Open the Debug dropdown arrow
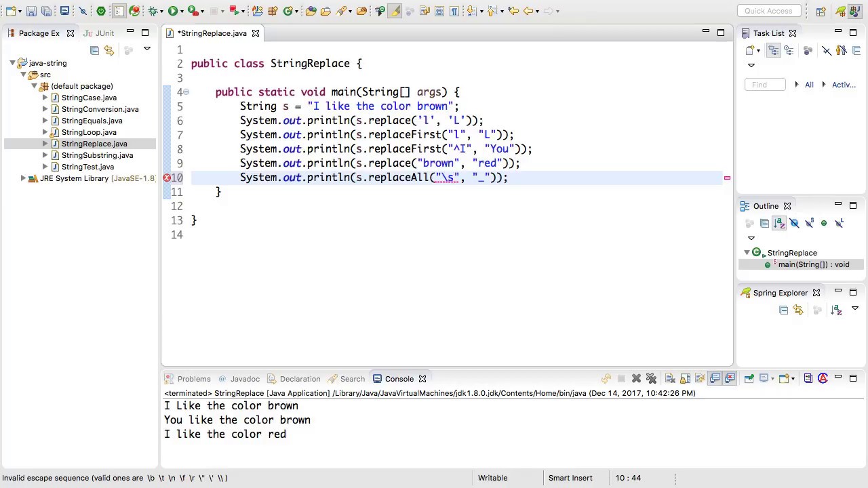Viewport: 868px width, 488px height. pos(163,12)
